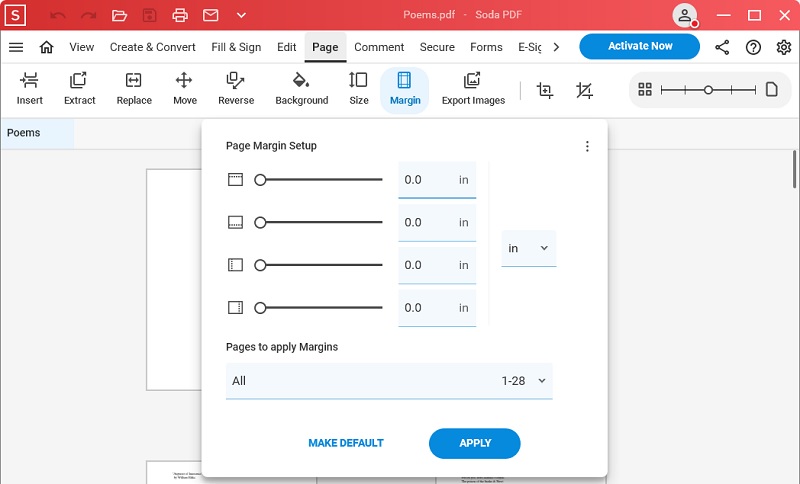Click the Insert pages tool
The height and width of the screenshot is (484, 800).
point(30,89)
